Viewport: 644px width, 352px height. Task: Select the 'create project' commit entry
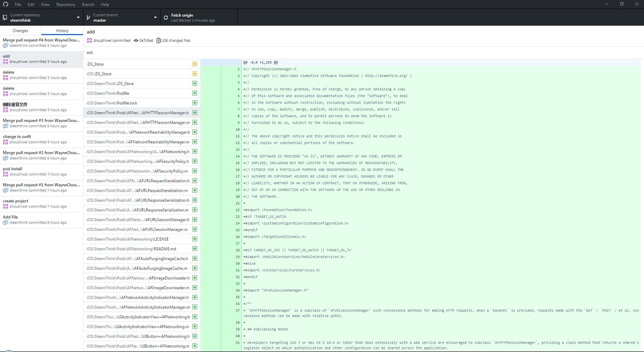42,204
